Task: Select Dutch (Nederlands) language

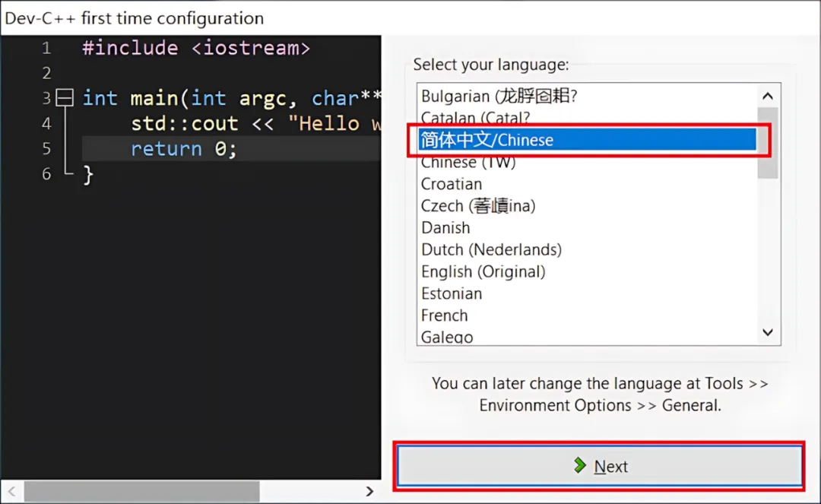Action: tap(588, 250)
